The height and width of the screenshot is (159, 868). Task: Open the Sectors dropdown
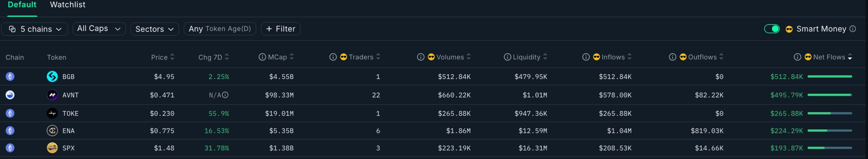click(155, 29)
